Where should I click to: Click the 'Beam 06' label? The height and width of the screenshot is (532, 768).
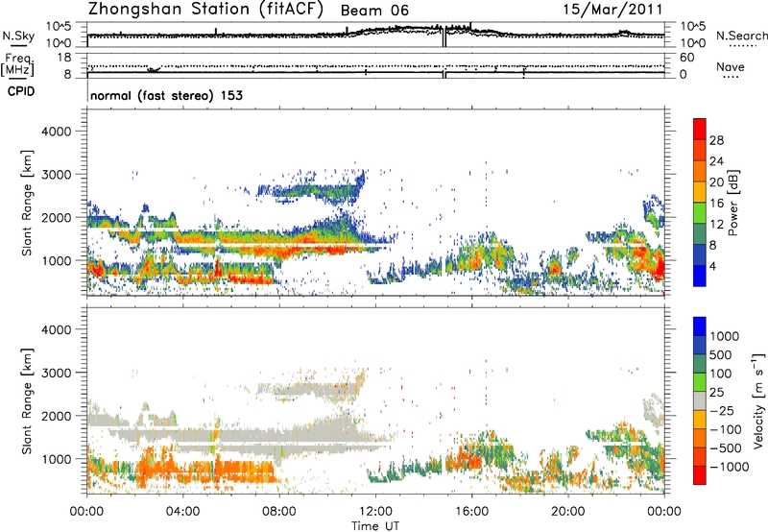tap(374, 11)
